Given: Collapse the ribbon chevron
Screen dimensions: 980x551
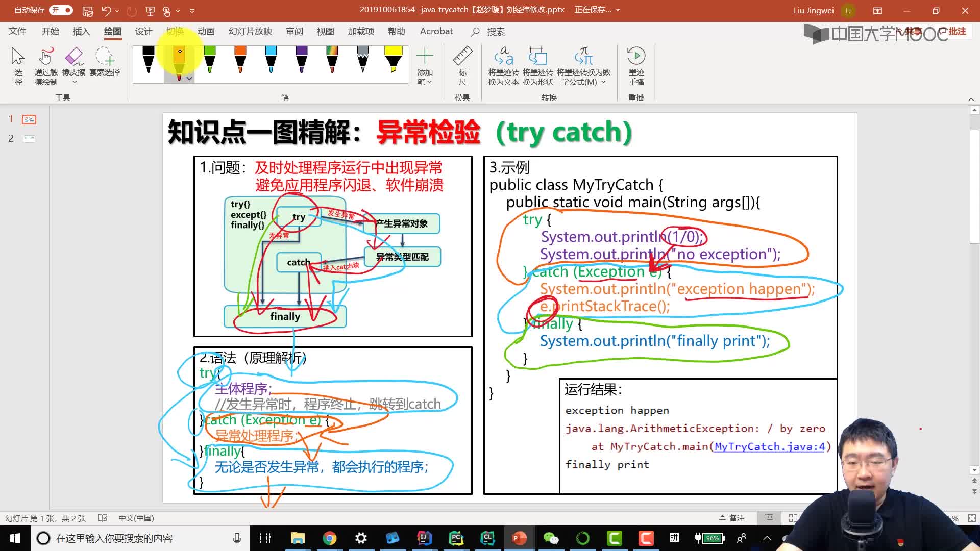Looking at the screenshot, I should click(x=971, y=99).
